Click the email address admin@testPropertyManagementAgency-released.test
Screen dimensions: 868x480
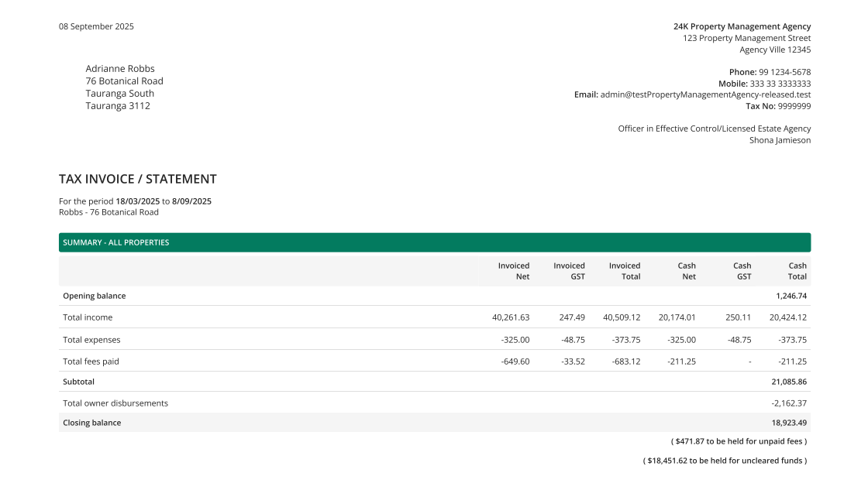(704, 94)
